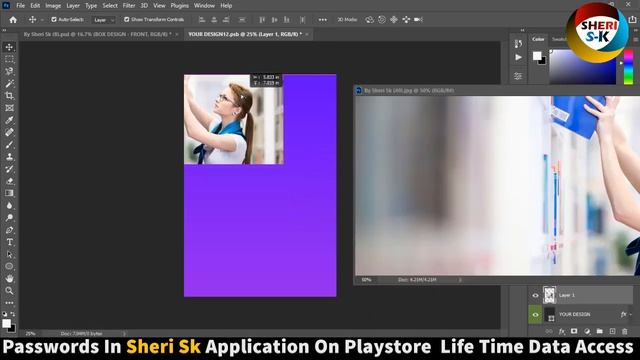The height and width of the screenshot is (360, 640).
Task: Pick the Lasso tool
Action: click(9, 71)
